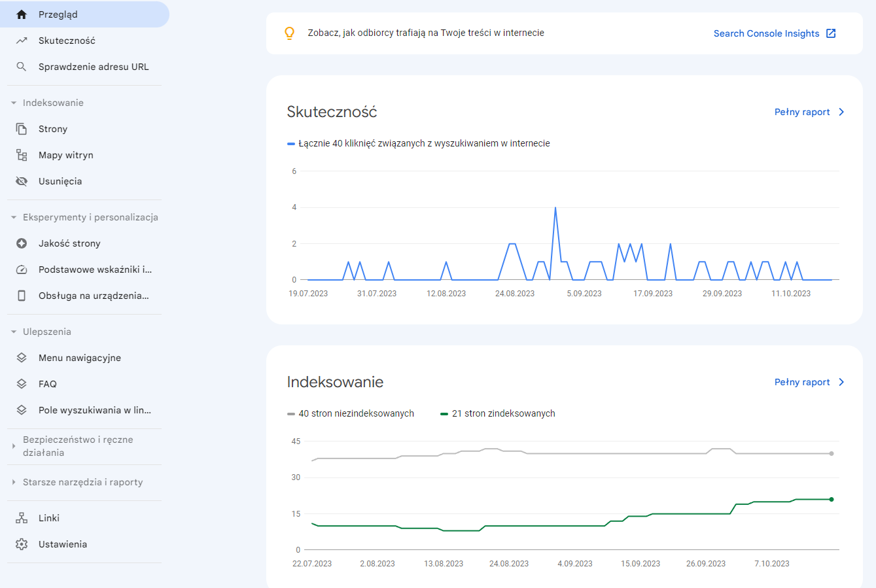
Task: Click the trend arrow icon for Skuteczność
Action: click(22, 41)
